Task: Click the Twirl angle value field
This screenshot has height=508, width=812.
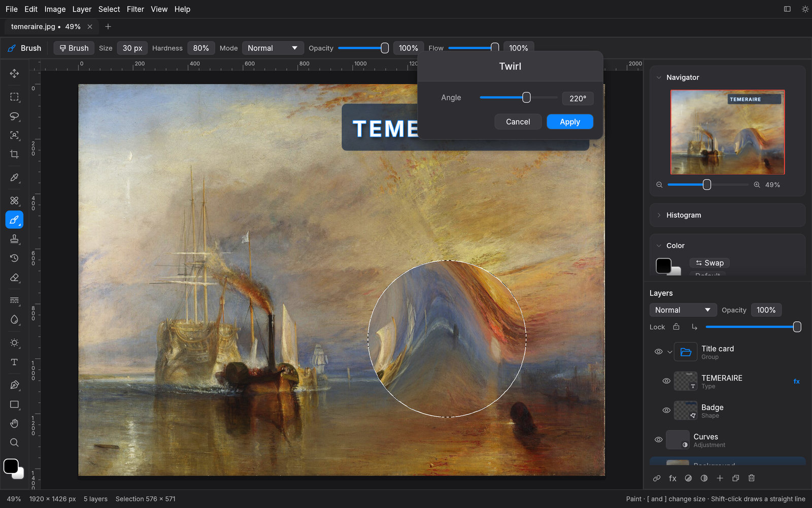Action: (x=578, y=98)
